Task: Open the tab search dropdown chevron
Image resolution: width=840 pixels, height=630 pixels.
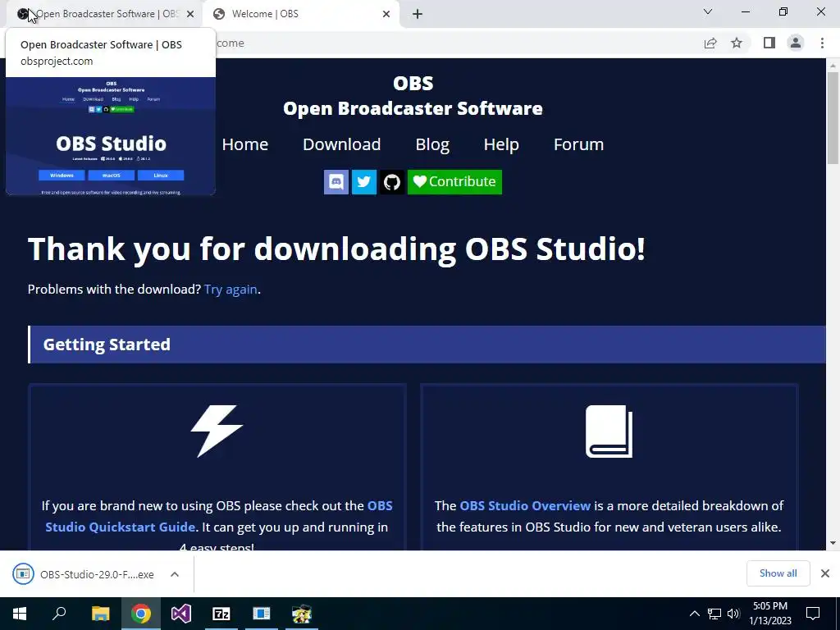Action: (x=708, y=11)
